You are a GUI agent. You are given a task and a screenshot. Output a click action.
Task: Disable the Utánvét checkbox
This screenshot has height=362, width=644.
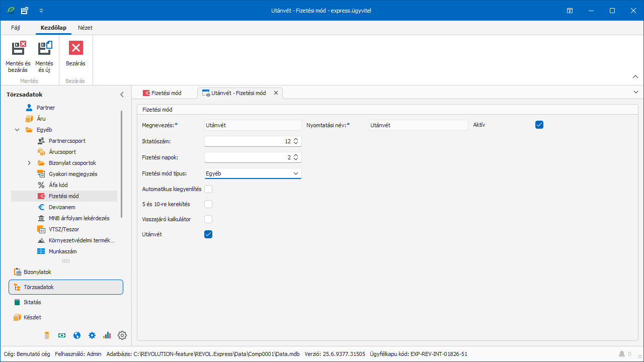[208, 234]
